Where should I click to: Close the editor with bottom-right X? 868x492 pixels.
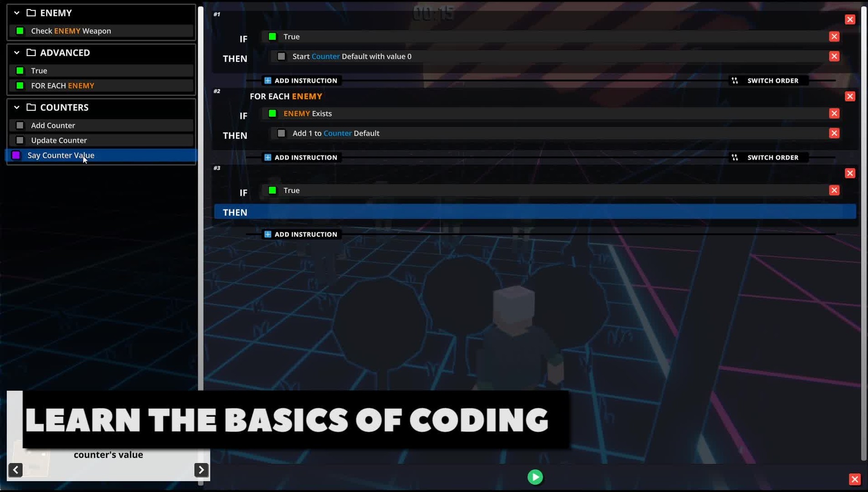[854, 479]
